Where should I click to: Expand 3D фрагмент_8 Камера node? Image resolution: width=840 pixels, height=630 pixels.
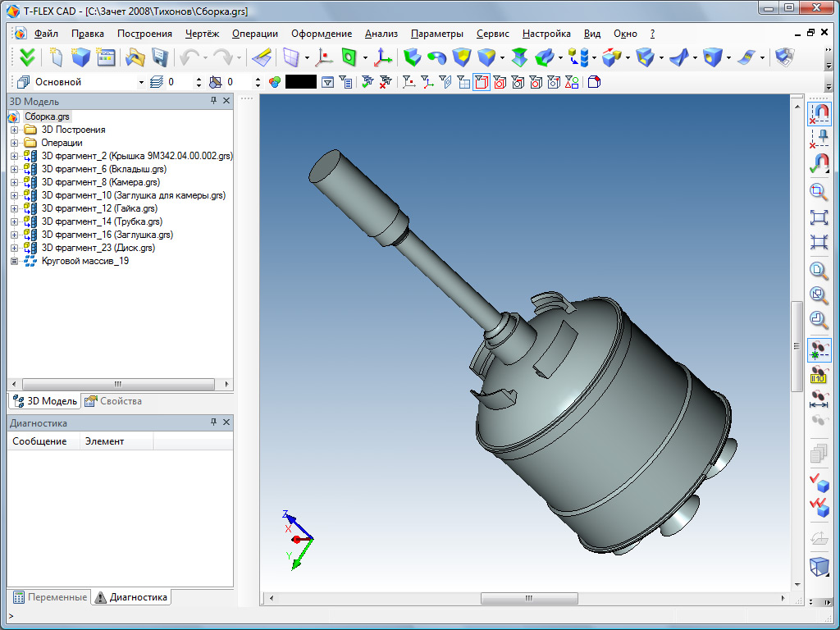[14, 182]
